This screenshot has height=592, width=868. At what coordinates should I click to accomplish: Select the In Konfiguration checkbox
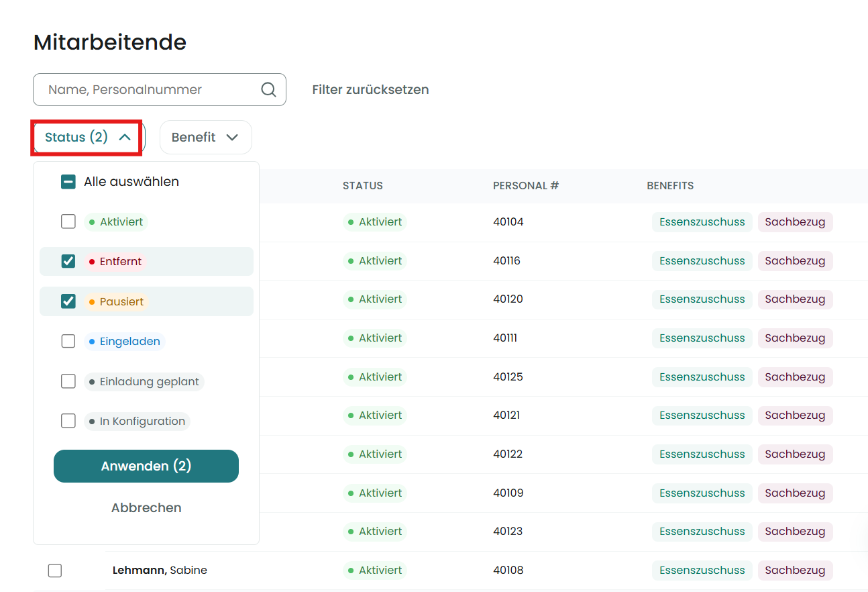tap(68, 421)
